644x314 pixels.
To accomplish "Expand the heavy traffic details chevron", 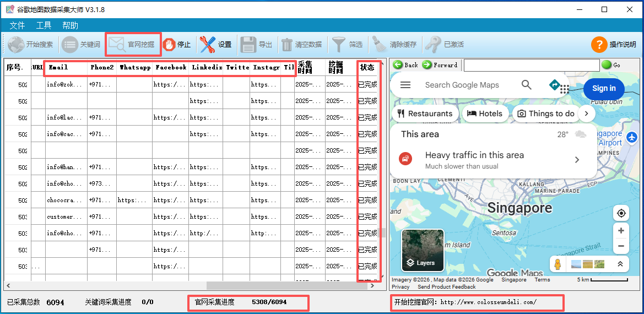I will (x=577, y=160).
